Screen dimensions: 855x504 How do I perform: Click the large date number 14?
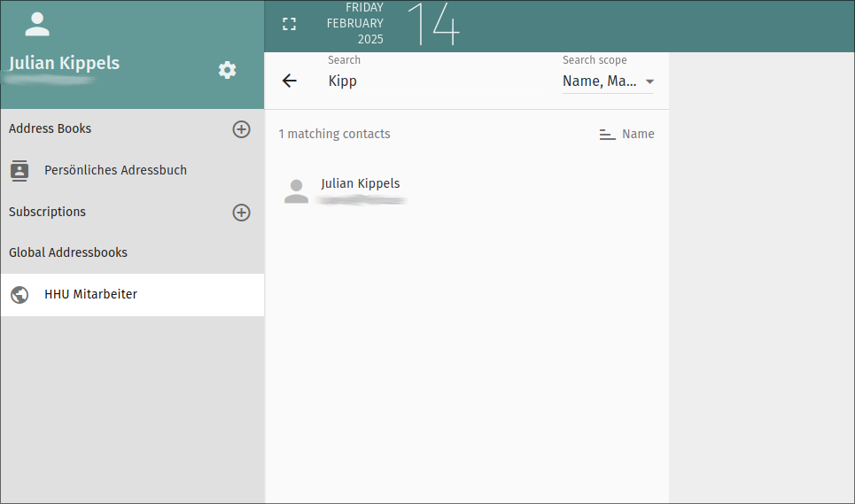(x=432, y=24)
